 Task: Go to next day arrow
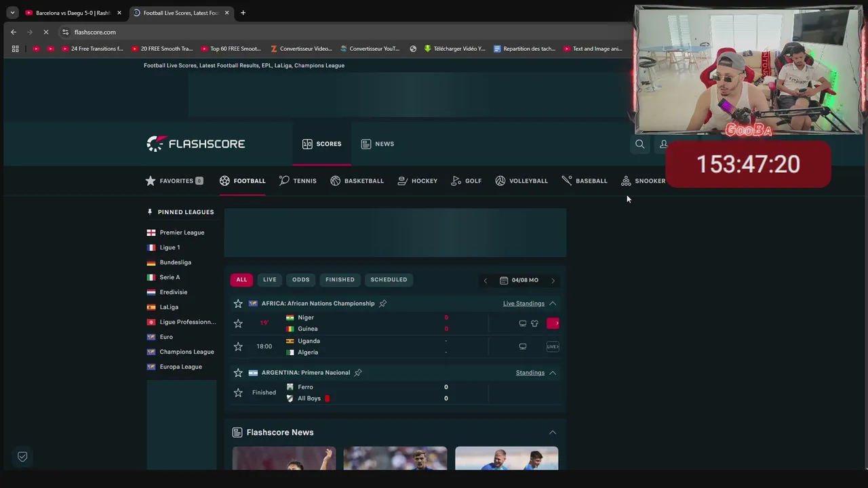(553, 281)
